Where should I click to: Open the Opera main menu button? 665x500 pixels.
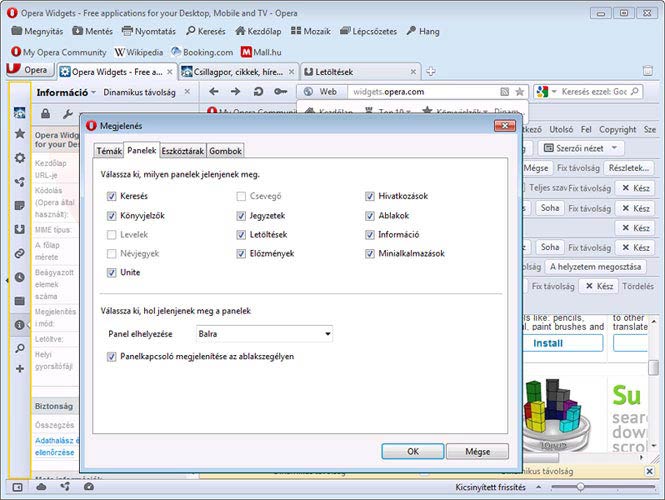pos(30,70)
